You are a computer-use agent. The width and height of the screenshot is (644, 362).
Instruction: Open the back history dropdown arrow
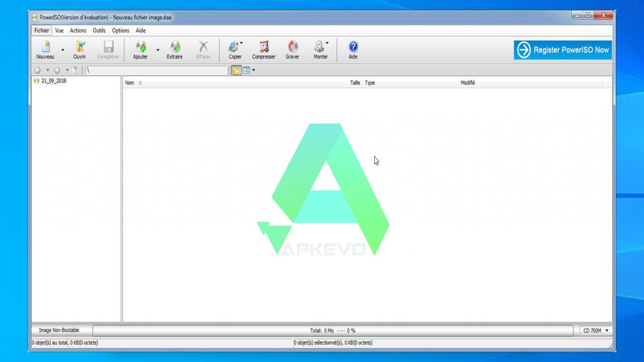click(x=48, y=70)
